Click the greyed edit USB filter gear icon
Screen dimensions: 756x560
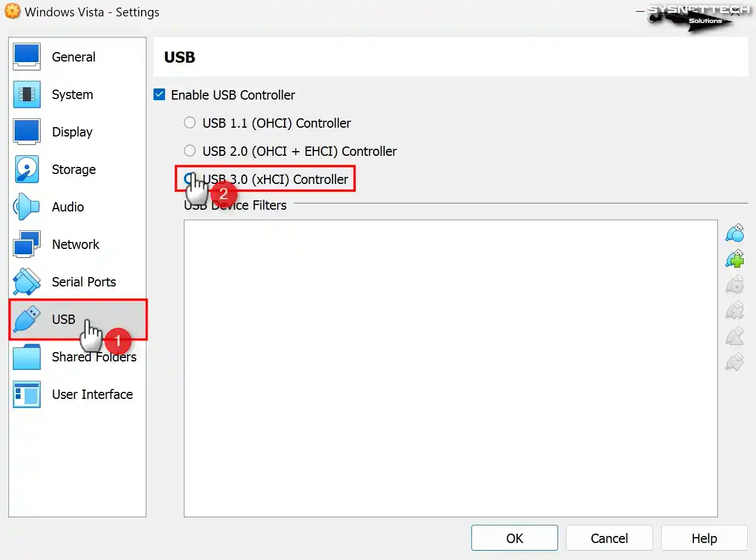tap(735, 284)
